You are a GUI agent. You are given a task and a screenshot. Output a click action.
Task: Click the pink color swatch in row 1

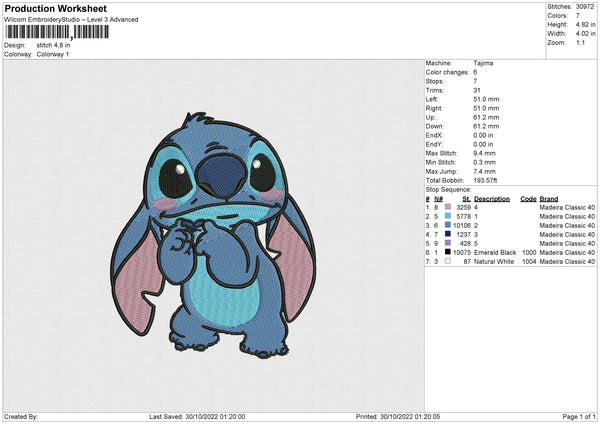coord(447,207)
